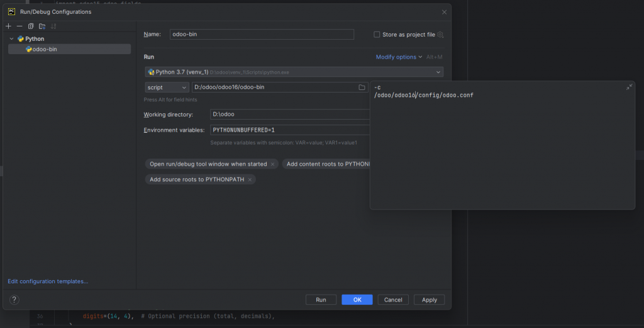Select the odoo-bin configuration in tree
This screenshot has height=328, width=644.
69,49
